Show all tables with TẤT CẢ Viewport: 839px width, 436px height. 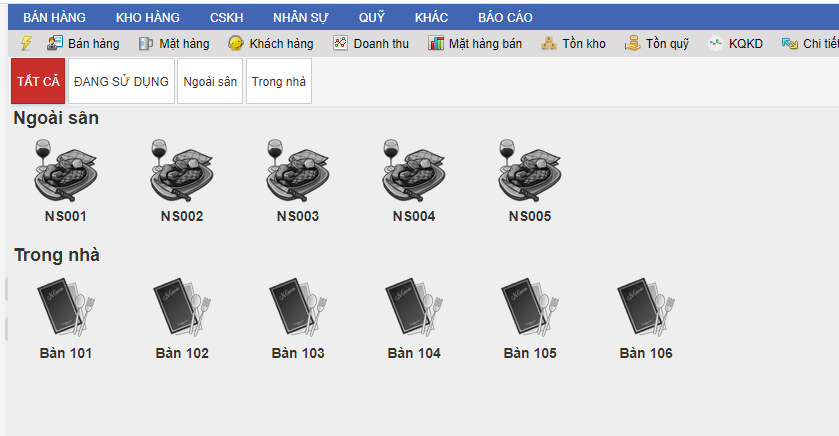[x=38, y=81]
